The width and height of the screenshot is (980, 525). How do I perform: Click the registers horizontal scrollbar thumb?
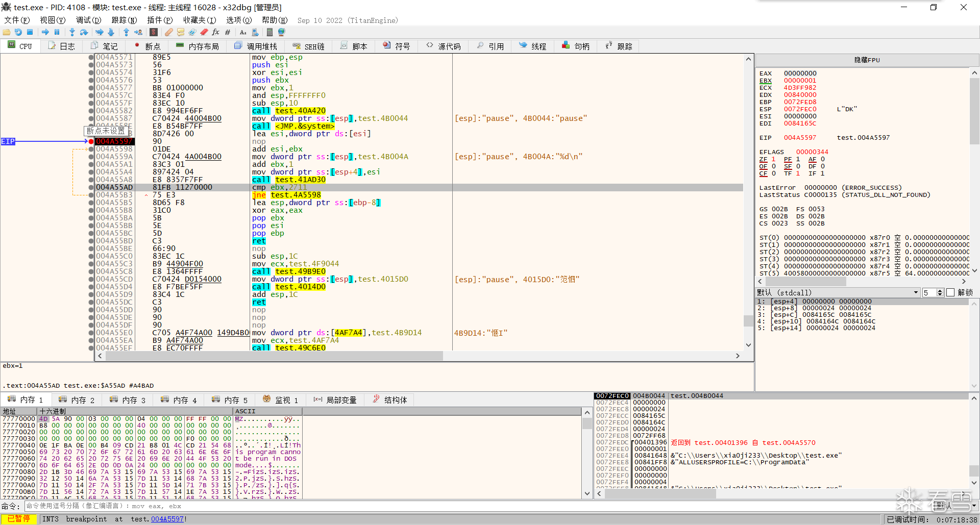pos(805,281)
